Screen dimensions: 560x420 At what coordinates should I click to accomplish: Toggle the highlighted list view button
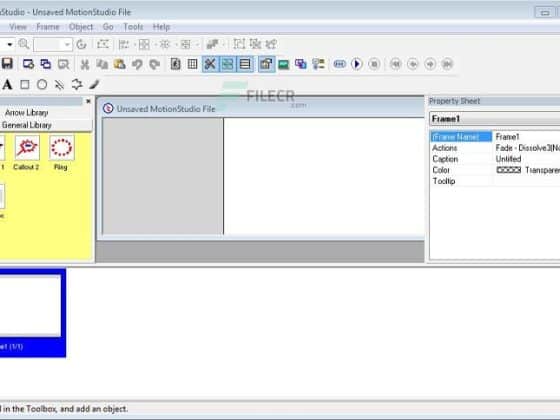[x=245, y=64]
